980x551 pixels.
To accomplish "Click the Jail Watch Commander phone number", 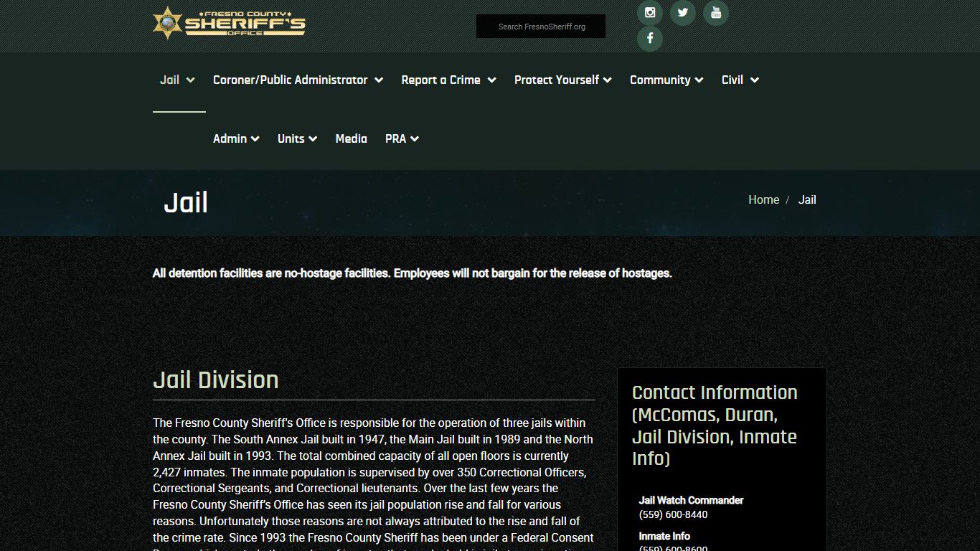I will pos(673,514).
